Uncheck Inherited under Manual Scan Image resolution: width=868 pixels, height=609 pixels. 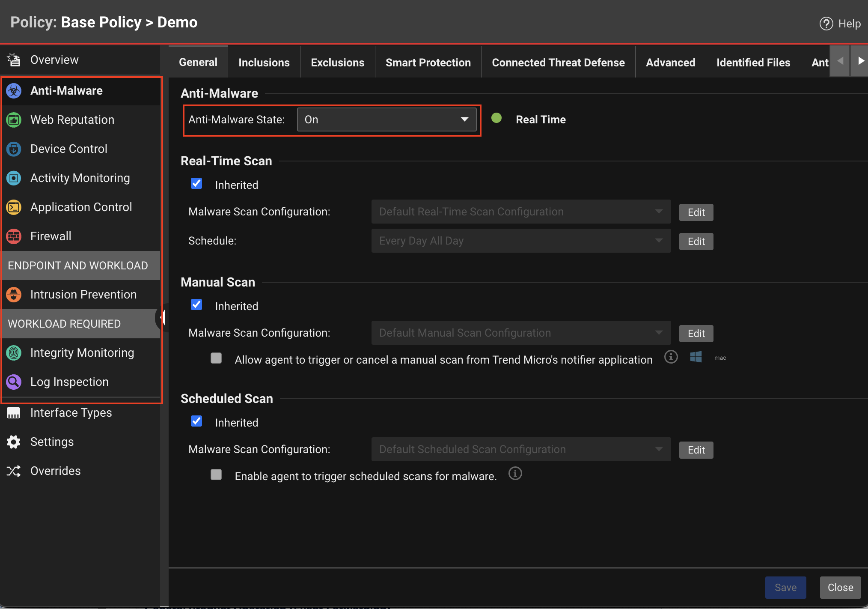196,305
